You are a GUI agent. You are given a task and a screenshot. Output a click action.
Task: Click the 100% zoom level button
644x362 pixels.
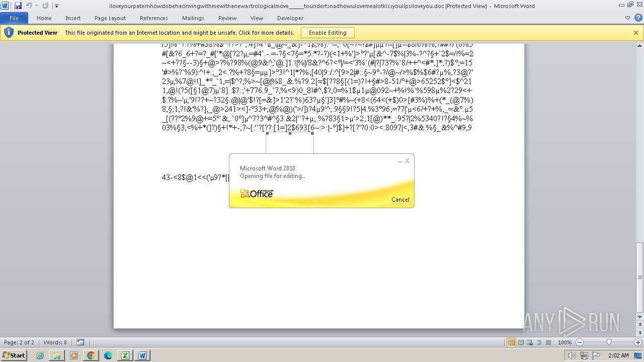[565, 342]
